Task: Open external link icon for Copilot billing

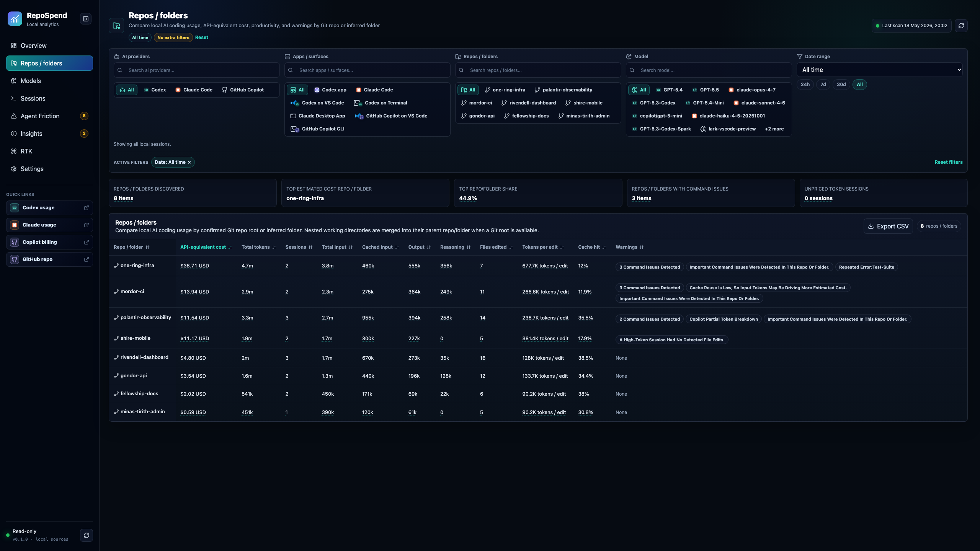Action: tap(87, 242)
